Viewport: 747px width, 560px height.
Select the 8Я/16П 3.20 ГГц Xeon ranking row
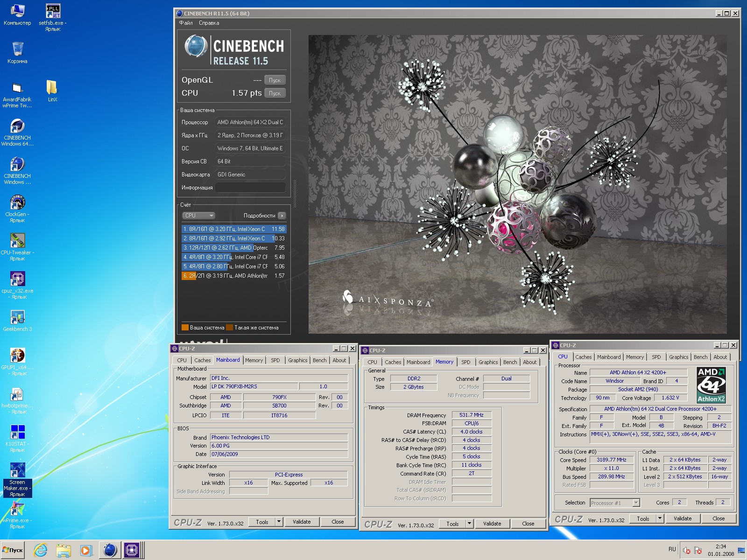pyautogui.click(x=234, y=229)
